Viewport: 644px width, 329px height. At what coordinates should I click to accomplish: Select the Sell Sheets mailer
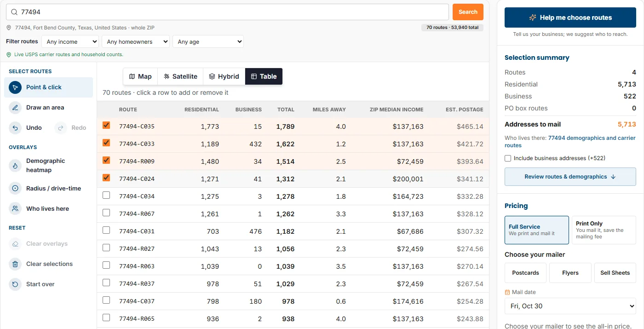(615, 273)
